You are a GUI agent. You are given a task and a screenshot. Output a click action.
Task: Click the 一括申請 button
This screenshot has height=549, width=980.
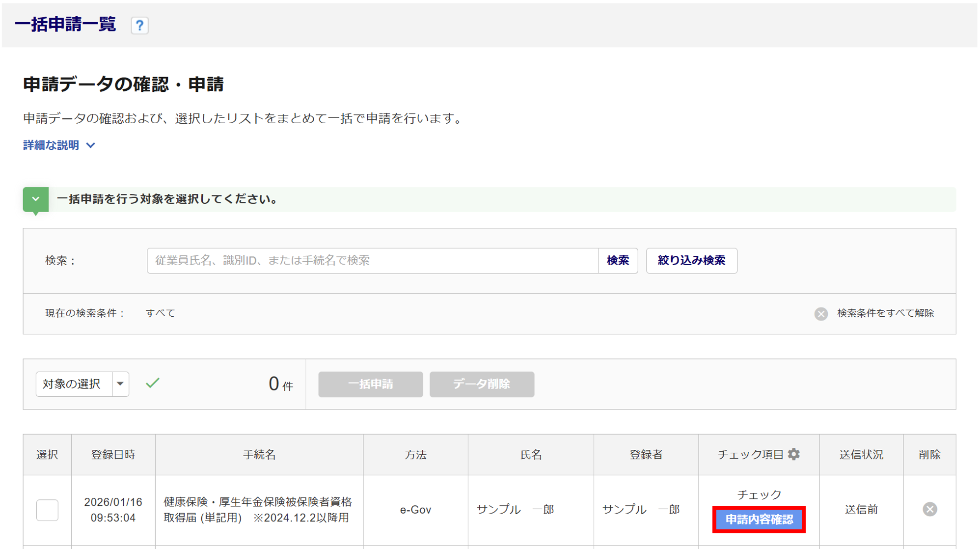click(370, 384)
